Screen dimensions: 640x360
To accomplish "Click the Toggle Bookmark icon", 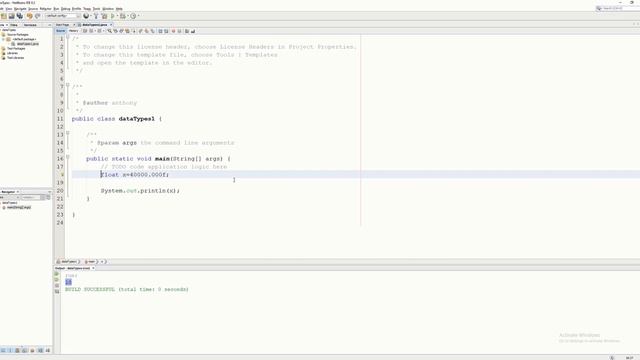I will click(x=152, y=31).
